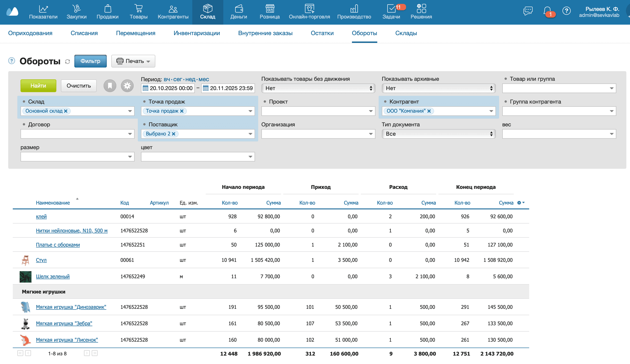Toggle the pin next to Склад filter

tap(23, 101)
